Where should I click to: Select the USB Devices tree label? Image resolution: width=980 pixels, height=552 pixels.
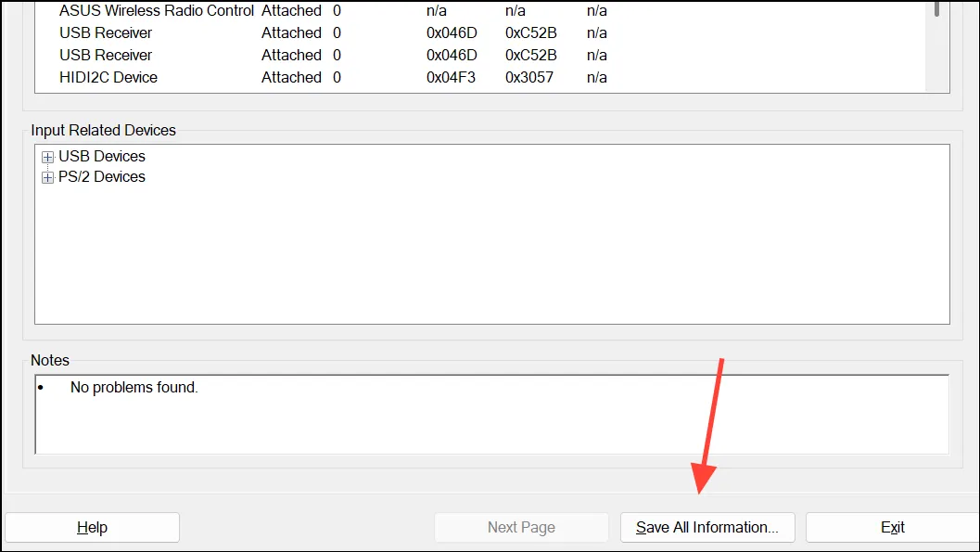[102, 156]
